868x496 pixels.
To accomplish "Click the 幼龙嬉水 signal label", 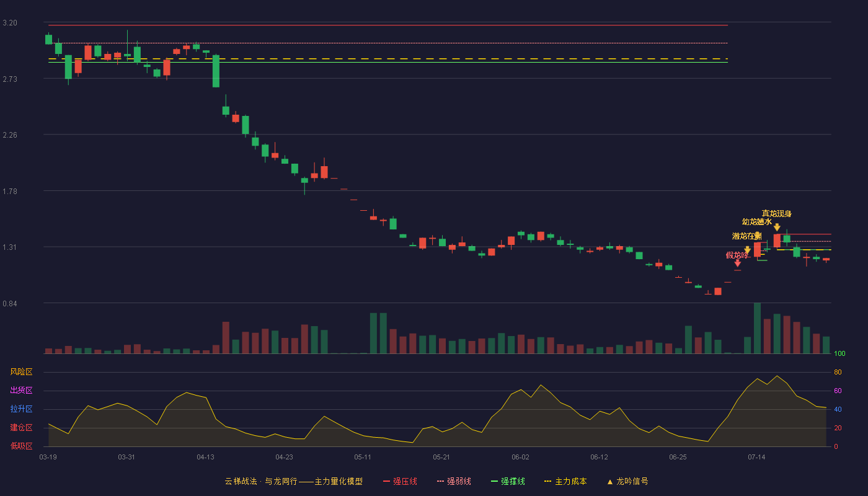I will click(757, 222).
